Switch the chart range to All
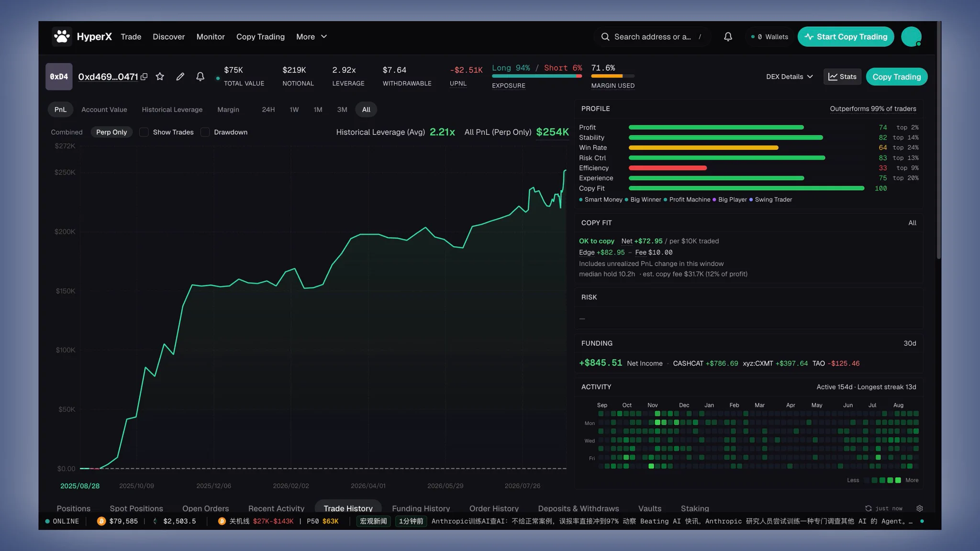Screen dimensions: 980x551 pos(366,110)
